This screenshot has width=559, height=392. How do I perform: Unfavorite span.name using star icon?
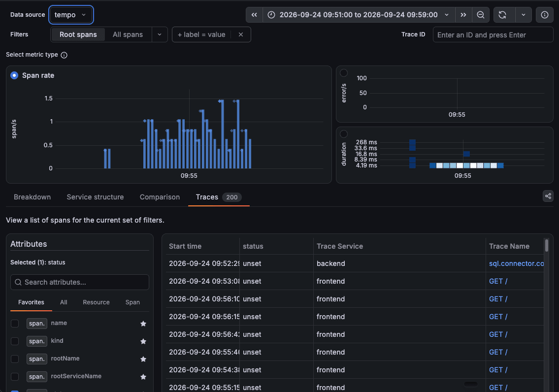143,324
